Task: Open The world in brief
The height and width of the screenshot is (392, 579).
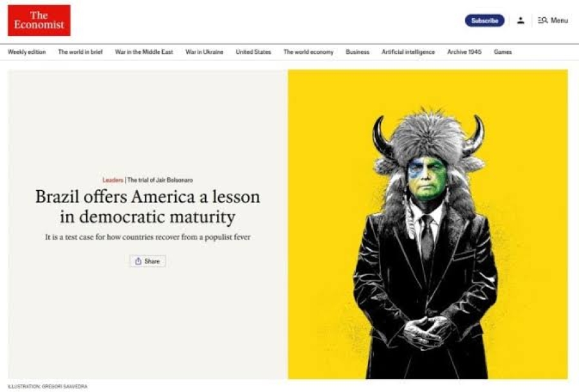Action: (x=80, y=52)
